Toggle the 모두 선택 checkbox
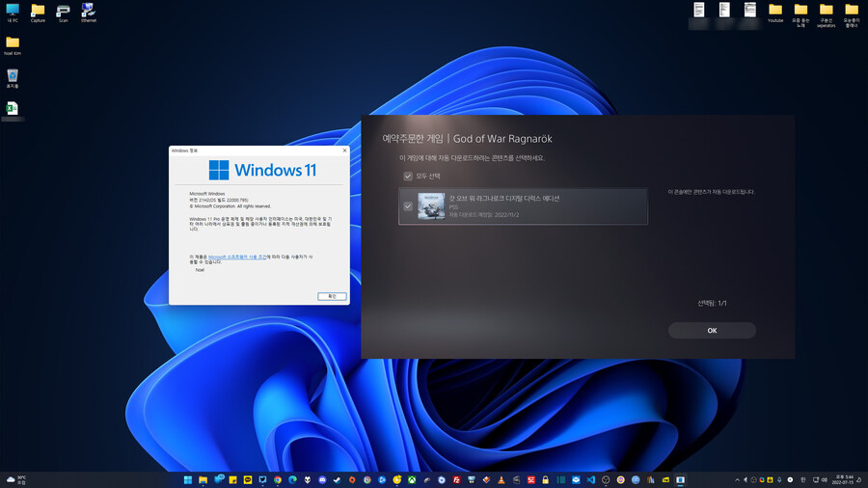868x488 pixels. pyautogui.click(x=408, y=176)
